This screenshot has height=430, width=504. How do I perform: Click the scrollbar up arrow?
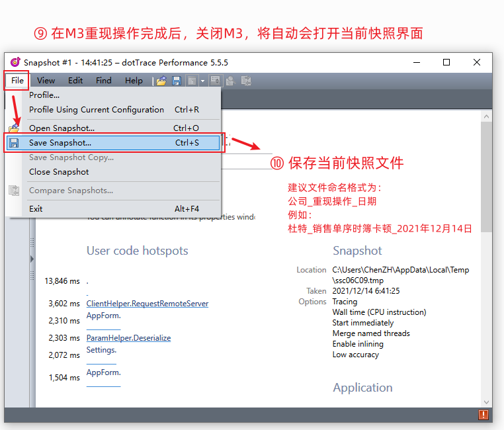(x=486, y=116)
